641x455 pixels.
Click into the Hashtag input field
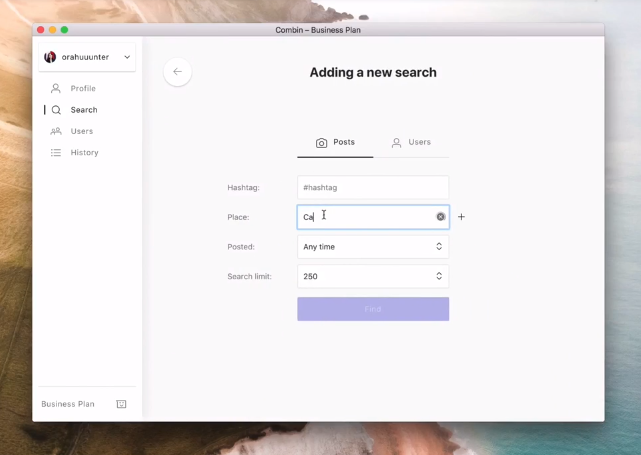click(x=372, y=188)
